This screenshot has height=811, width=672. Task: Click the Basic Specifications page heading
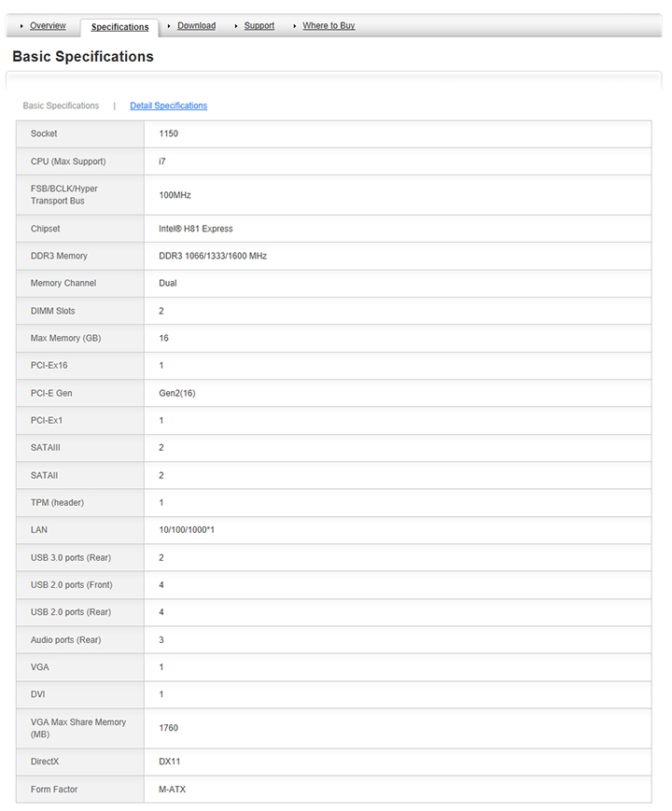click(83, 57)
